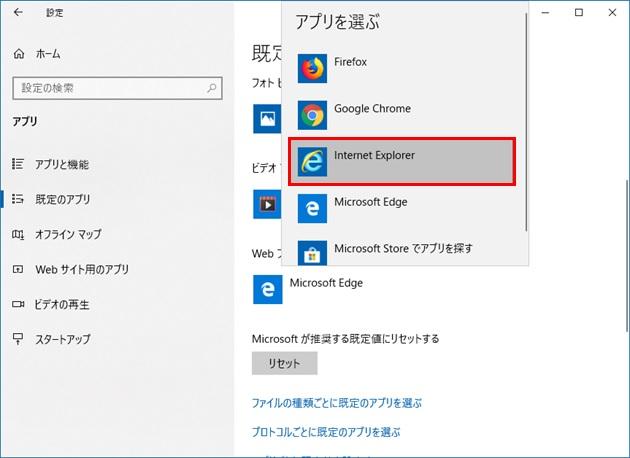
Task: Click the video playback camera icon
Action: pos(18,304)
